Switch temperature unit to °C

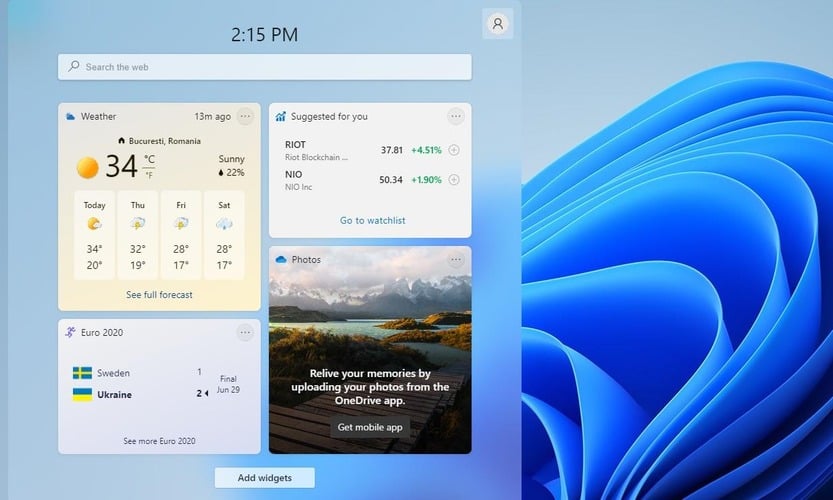(149, 159)
